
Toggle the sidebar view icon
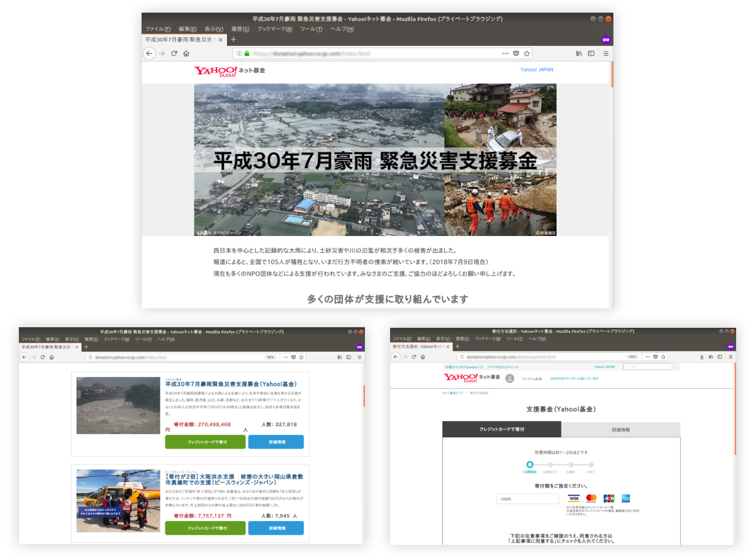point(590,53)
